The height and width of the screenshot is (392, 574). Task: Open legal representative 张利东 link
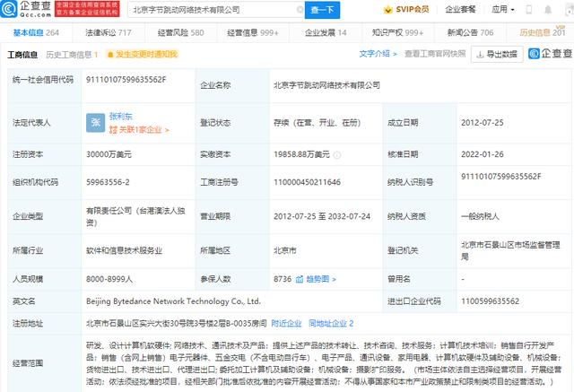(121, 117)
